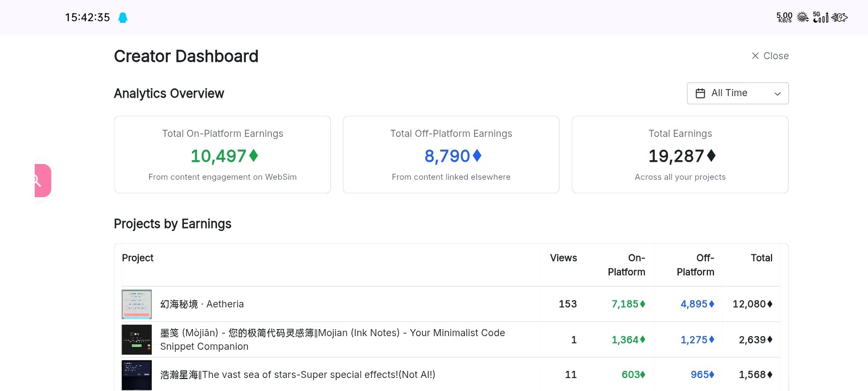This screenshot has width=868, height=391.
Task: Sort by the On-Platform column header
Action: (627, 265)
